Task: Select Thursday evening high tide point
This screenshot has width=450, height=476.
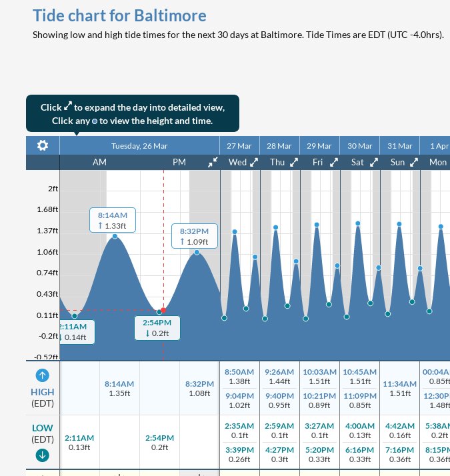Action: [x=296, y=261]
